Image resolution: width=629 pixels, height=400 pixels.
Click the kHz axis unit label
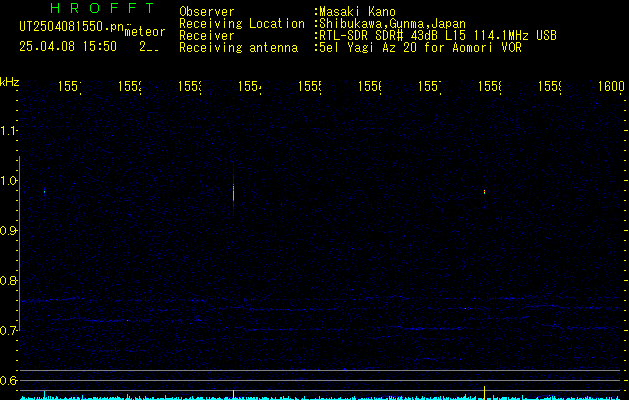(10, 82)
